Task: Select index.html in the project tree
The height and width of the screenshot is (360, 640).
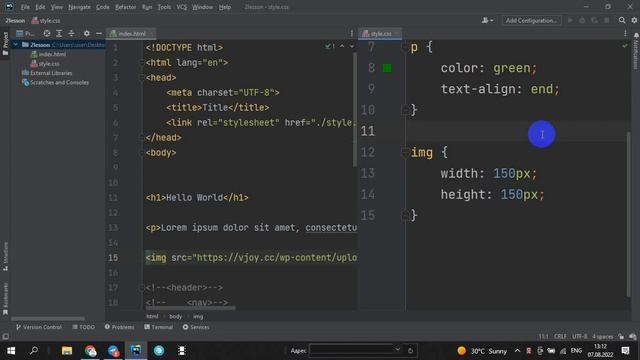Action: point(48,54)
